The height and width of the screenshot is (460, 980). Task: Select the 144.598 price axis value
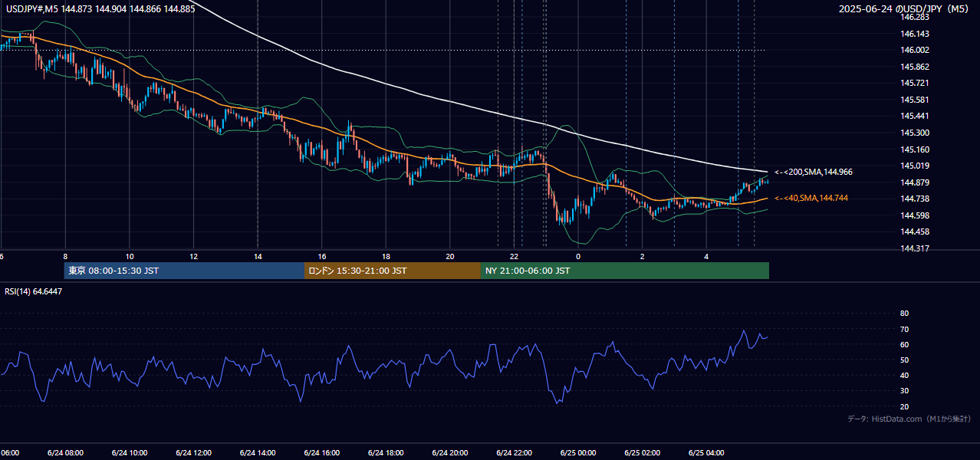[x=916, y=215]
